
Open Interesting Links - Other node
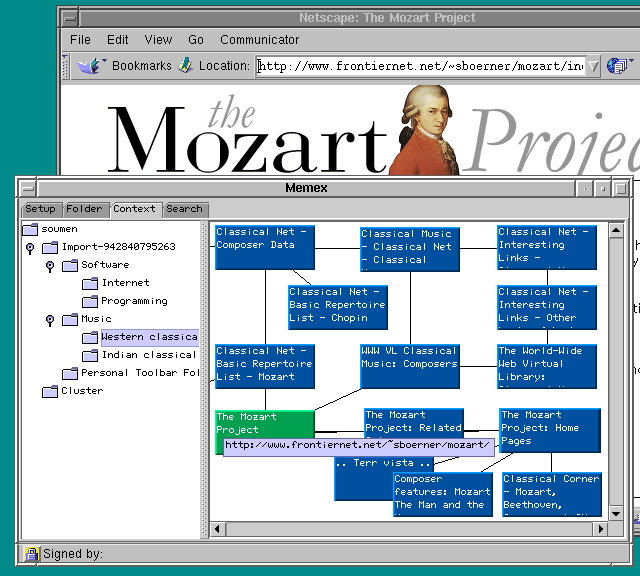point(547,307)
